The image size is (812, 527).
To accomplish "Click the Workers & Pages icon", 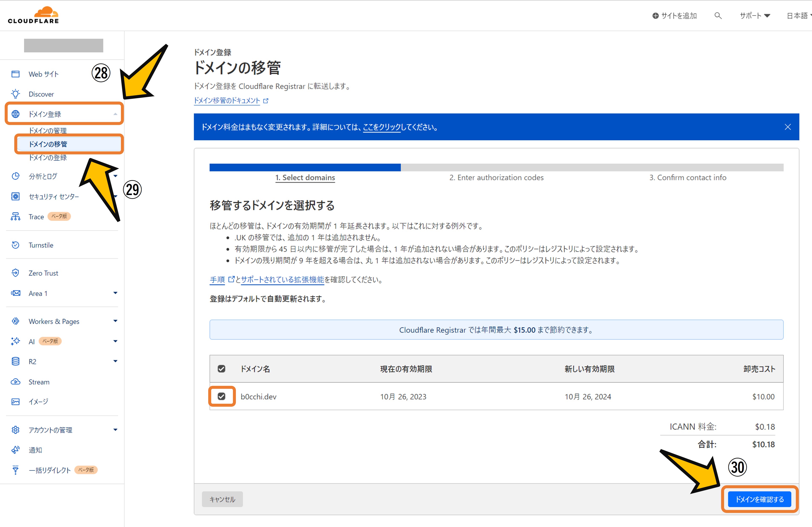I will [x=15, y=321].
